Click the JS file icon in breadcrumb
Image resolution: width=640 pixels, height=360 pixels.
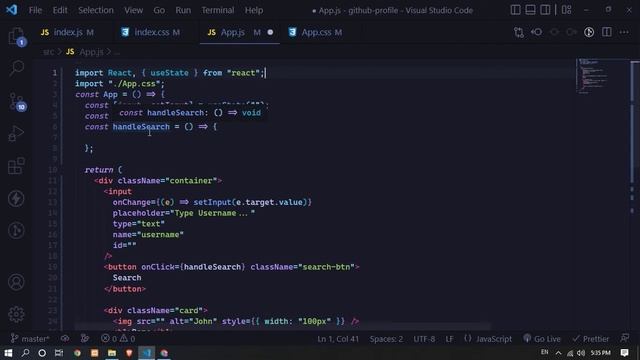70,52
